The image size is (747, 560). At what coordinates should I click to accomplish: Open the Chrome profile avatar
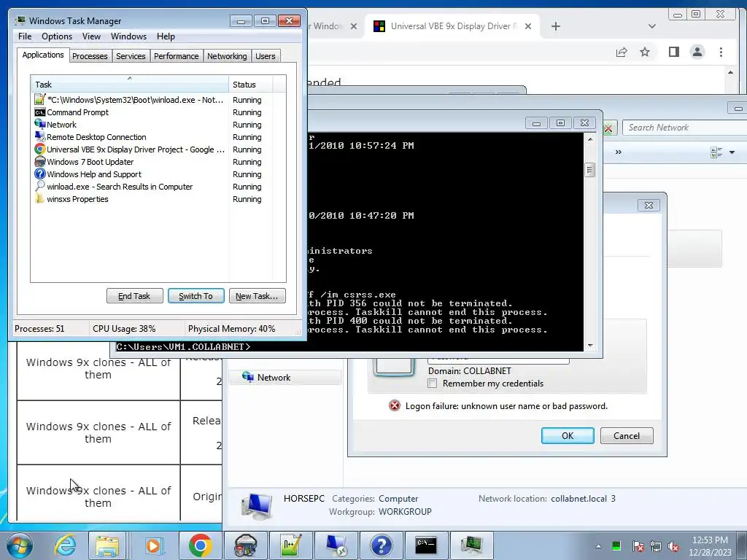tap(697, 52)
